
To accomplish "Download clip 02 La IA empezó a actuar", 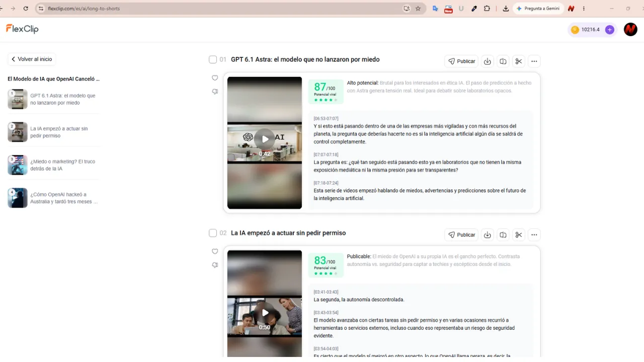I will [x=487, y=235].
